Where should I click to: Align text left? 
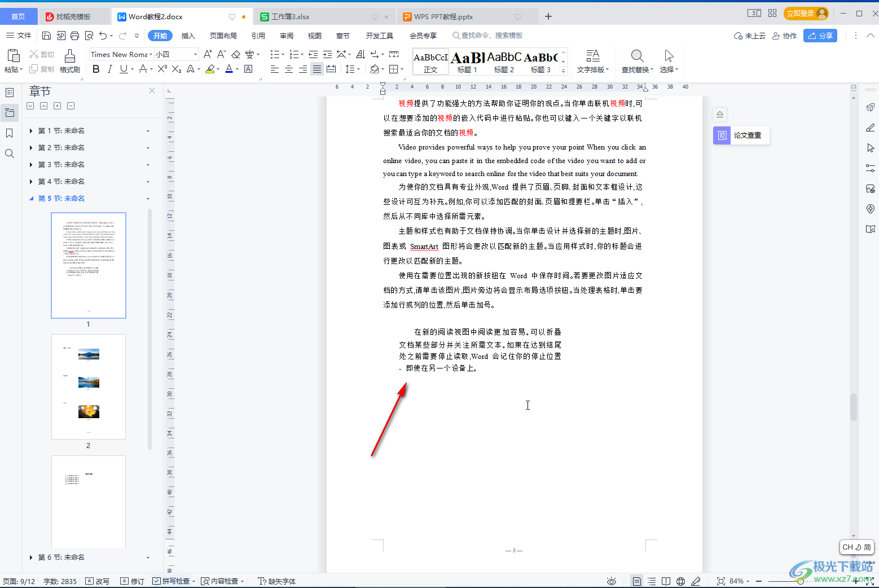tap(275, 69)
